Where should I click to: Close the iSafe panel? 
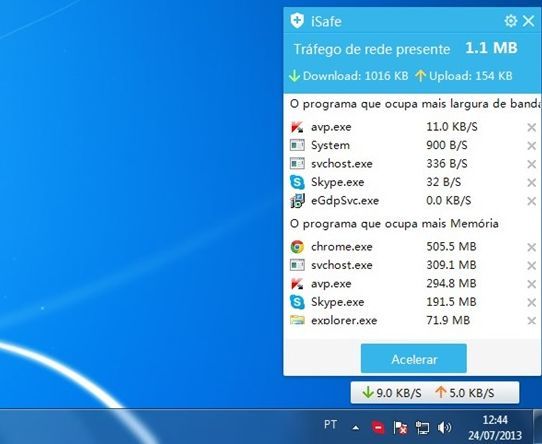(529, 21)
